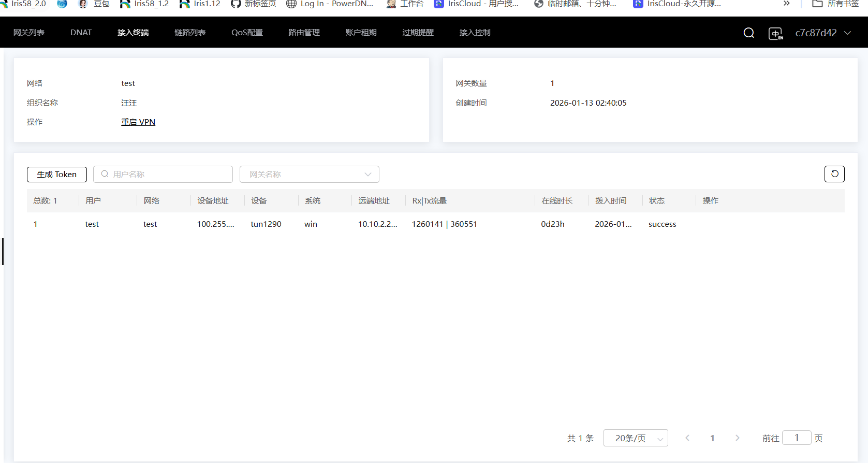Open the c7c87d42 account dropdown
The width and height of the screenshot is (868, 463).
(x=823, y=33)
